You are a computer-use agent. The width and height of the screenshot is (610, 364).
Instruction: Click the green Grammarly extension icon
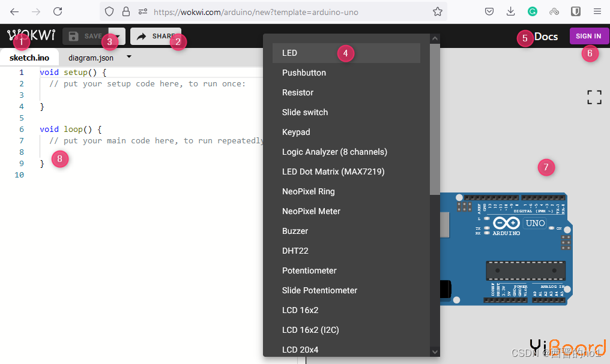[x=532, y=11]
